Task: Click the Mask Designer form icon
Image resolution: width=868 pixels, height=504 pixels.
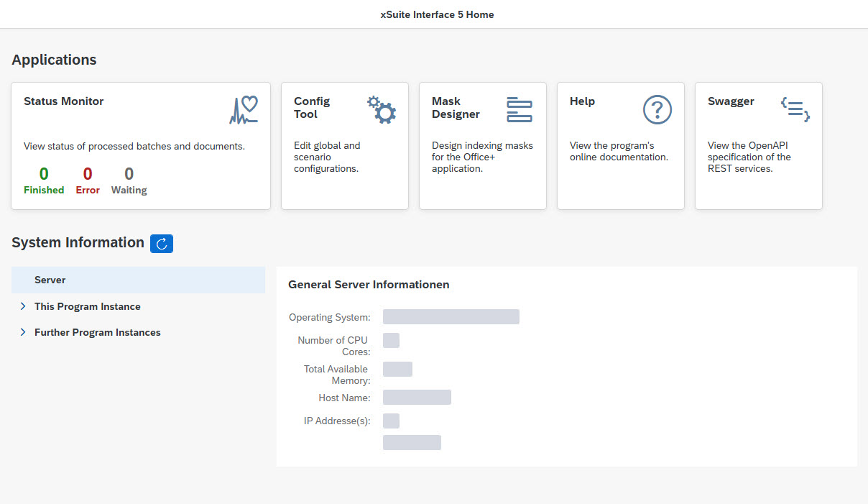Action: (519, 109)
